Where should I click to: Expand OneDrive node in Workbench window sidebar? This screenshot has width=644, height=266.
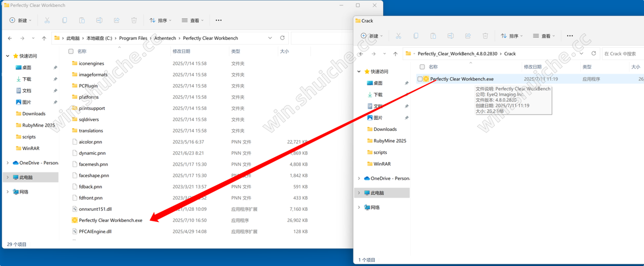coord(8,162)
